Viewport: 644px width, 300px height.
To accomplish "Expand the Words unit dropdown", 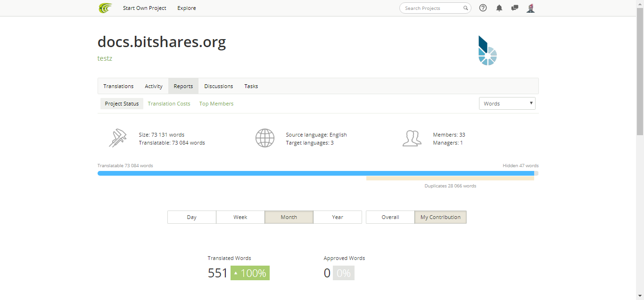I will (507, 104).
